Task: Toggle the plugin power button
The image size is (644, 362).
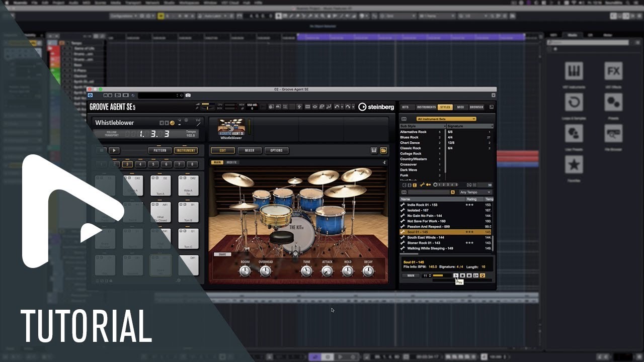Action: pyautogui.click(x=90, y=95)
